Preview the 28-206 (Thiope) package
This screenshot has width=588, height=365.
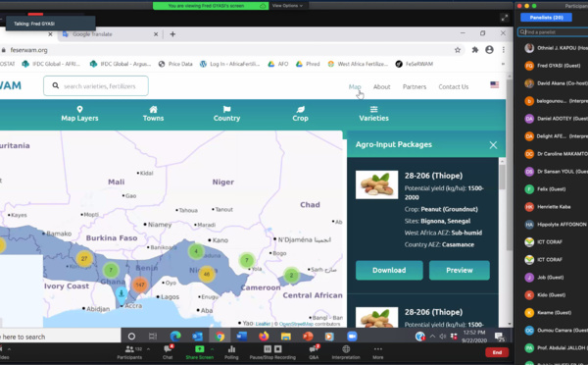click(459, 271)
